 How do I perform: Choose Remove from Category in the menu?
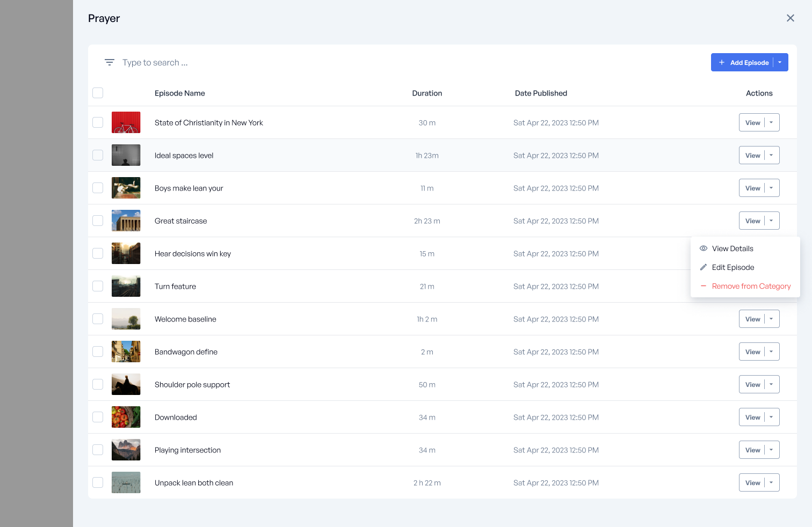751,286
